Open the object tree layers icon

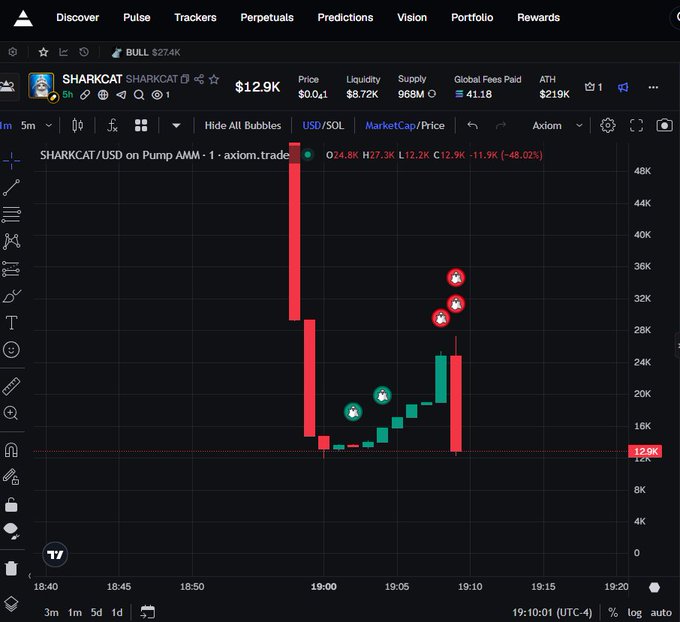point(11,603)
